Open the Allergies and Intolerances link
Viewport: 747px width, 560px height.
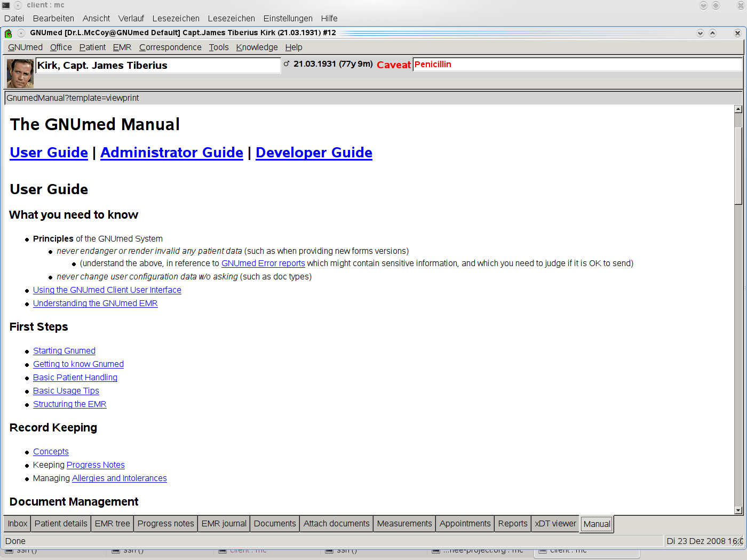(119, 478)
